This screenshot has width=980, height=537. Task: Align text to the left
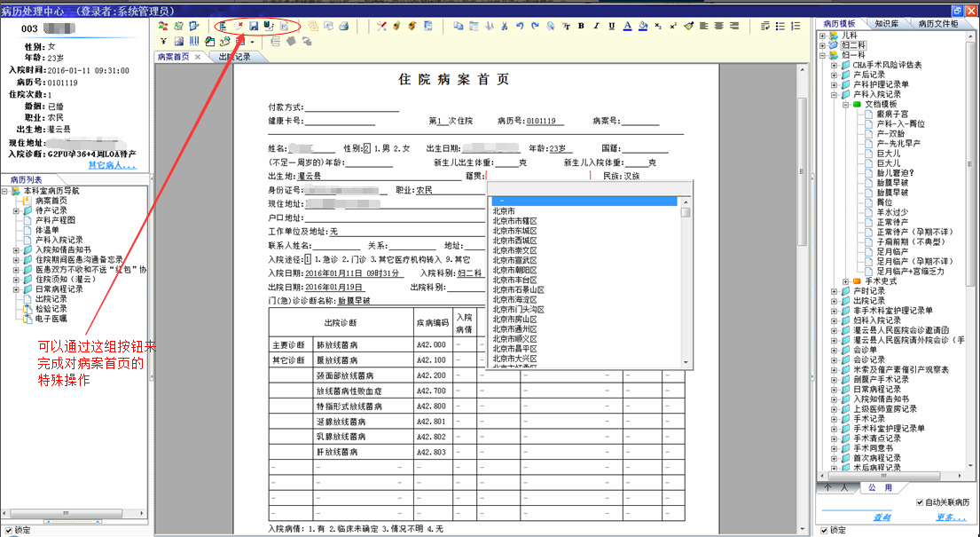click(x=704, y=26)
